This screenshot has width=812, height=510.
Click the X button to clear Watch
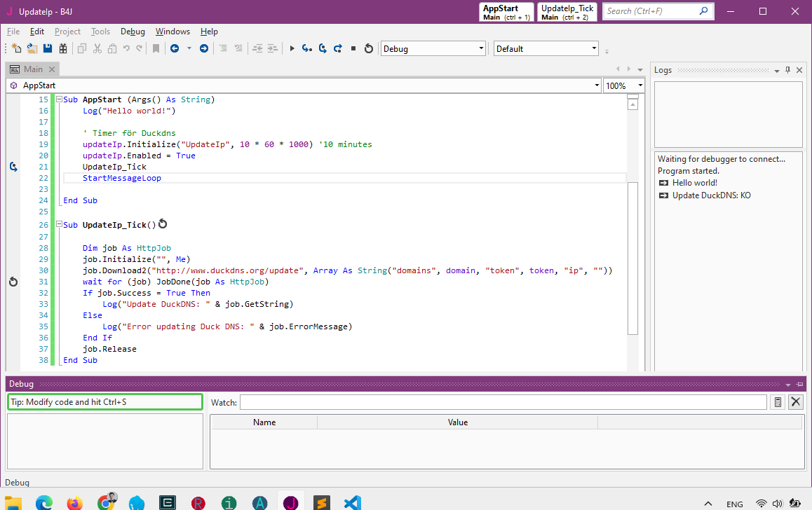pyautogui.click(x=795, y=402)
